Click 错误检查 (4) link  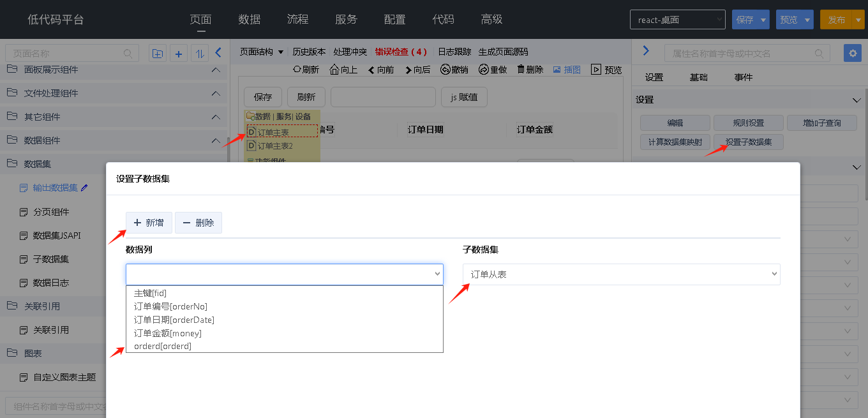[401, 52]
